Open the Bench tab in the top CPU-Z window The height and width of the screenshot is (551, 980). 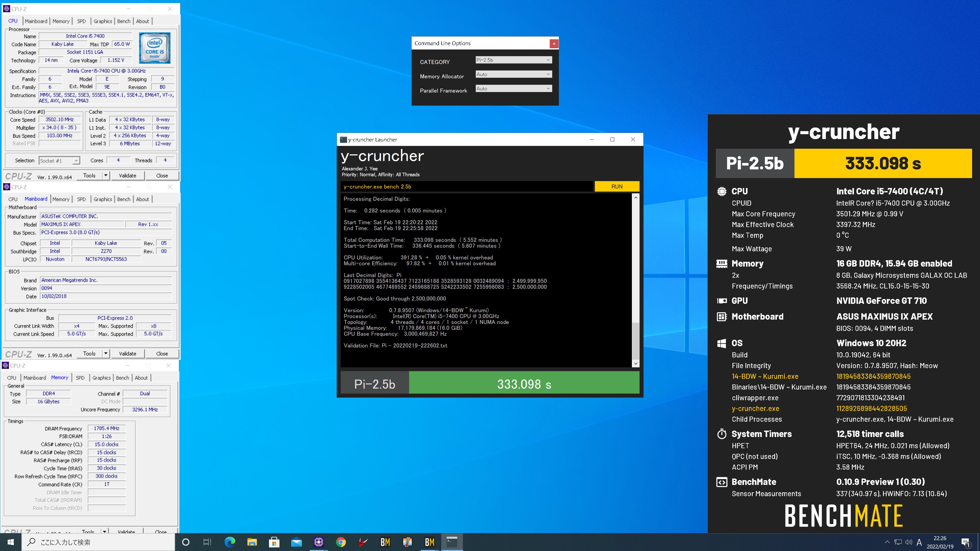click(124, 21)
